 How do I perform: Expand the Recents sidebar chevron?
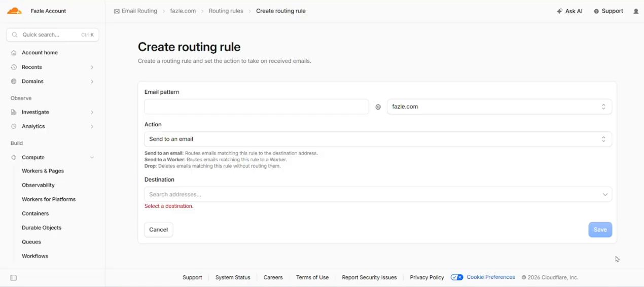click(x=92, y=67)
